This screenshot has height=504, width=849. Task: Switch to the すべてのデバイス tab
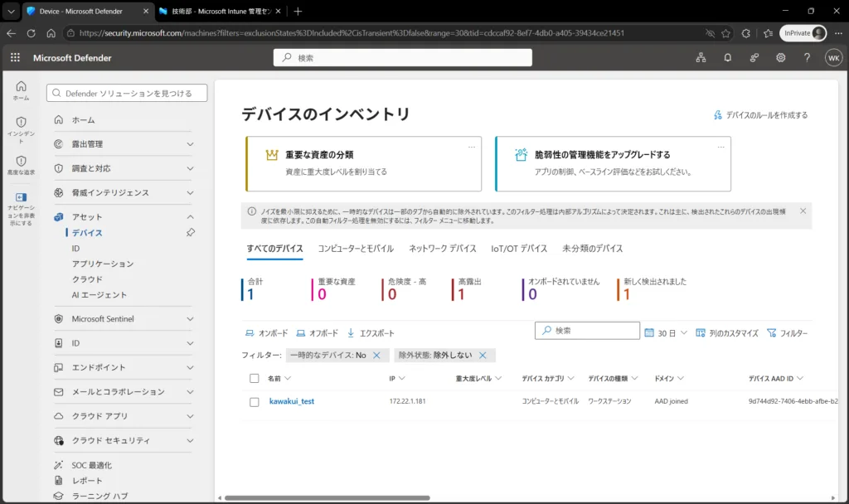click(274, 249)
